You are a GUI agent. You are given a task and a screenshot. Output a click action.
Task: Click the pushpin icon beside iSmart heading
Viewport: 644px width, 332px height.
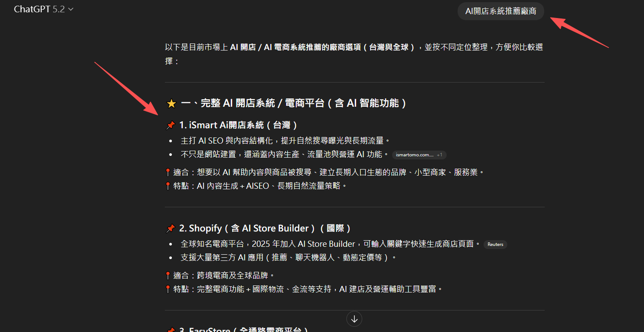point(171,126)
